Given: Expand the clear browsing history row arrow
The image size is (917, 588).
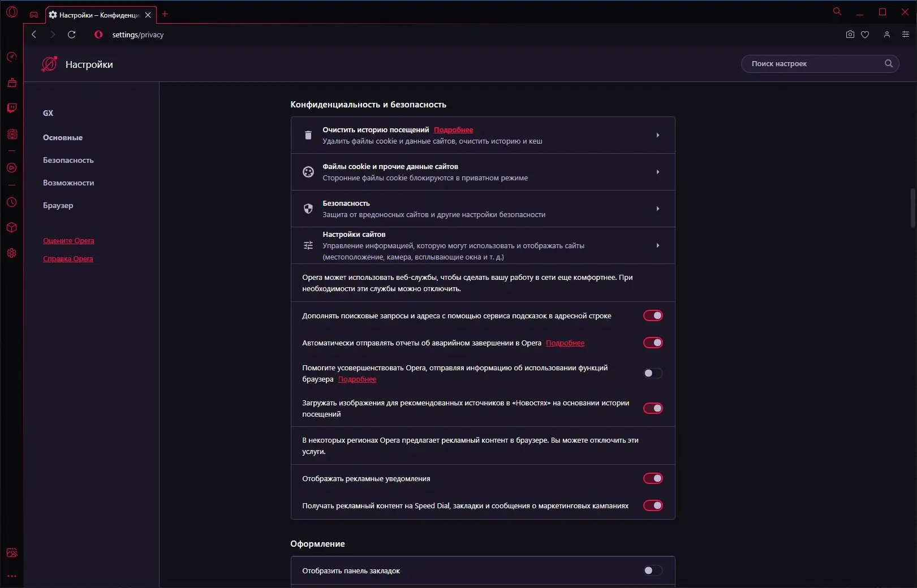Looking at the screenshot, I should (657, 135).
